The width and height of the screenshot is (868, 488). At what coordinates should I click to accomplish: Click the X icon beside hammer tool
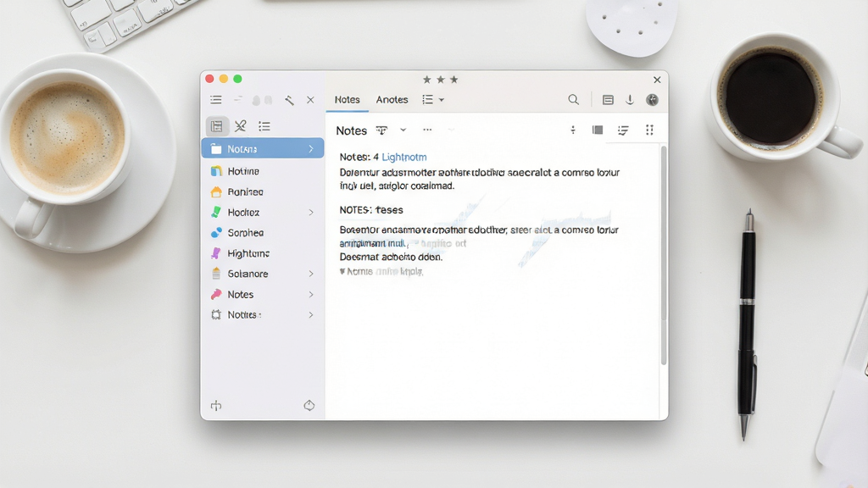310,100
